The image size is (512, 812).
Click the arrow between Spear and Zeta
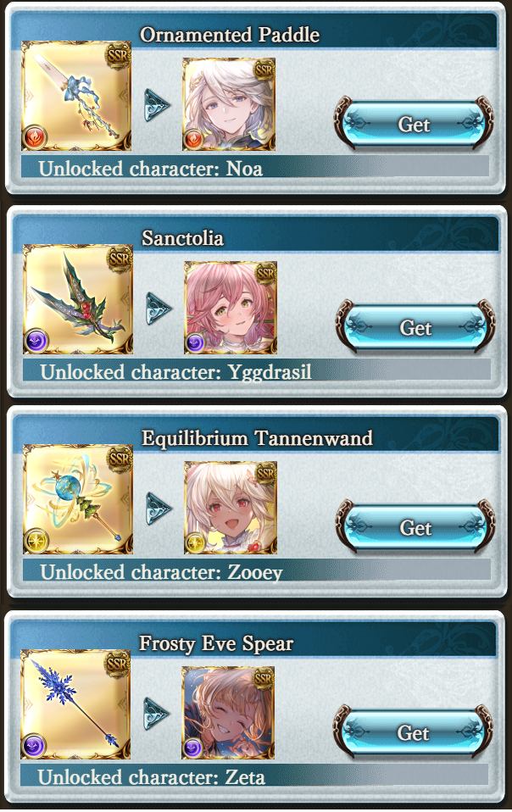tap(156, 714)
